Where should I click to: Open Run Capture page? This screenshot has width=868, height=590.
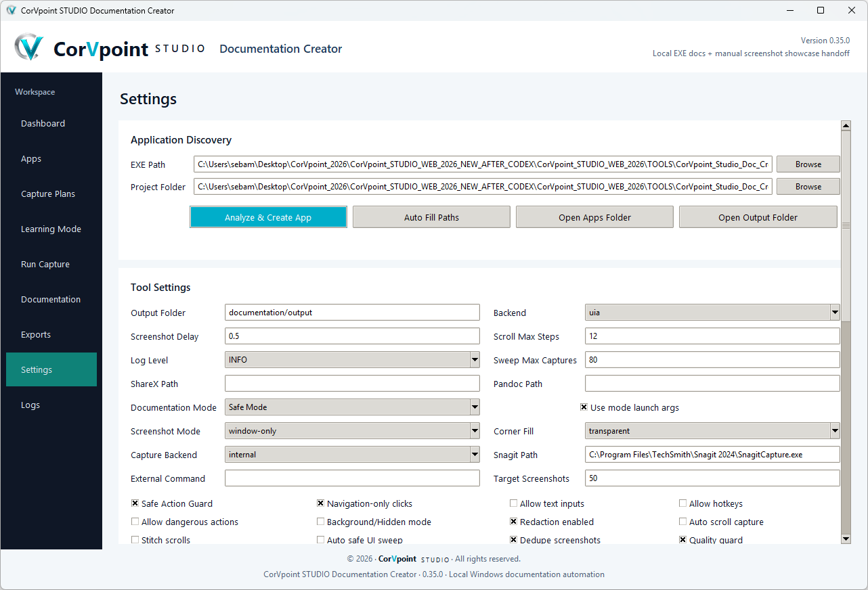(x=51, y=264)
